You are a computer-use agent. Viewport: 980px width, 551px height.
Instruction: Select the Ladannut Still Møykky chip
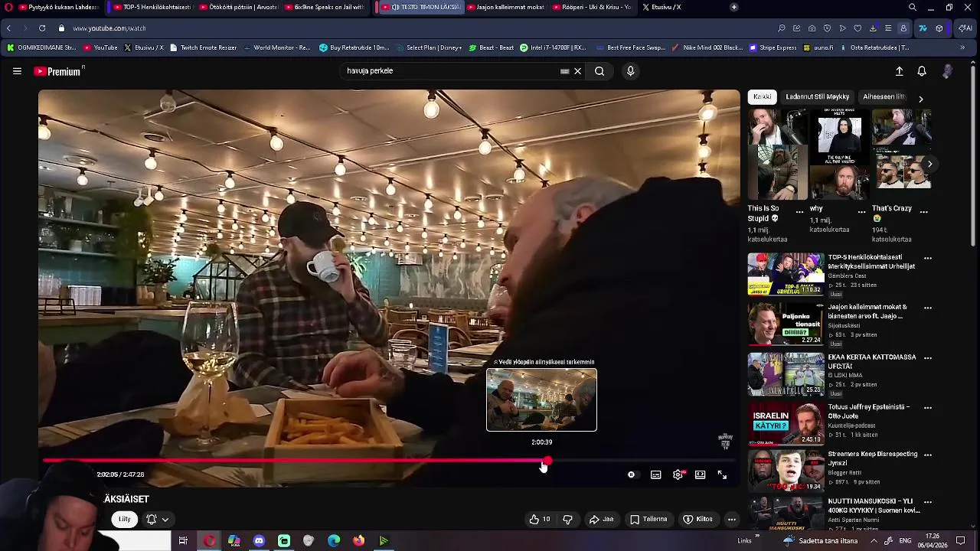tap(817, 97)
